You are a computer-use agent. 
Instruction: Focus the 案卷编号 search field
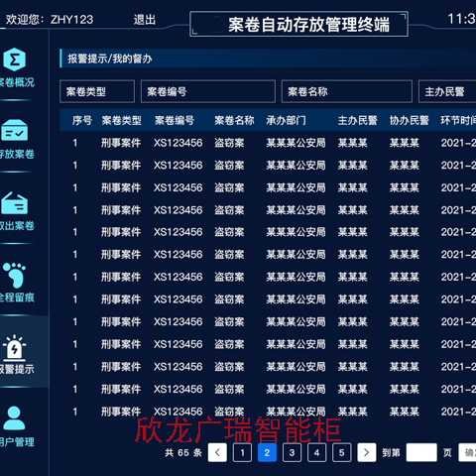[208, 91]
